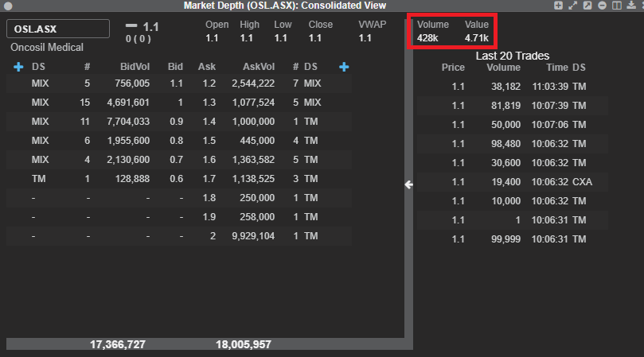Click the Price header in Last 20 Trades
644x357 pixels.
(x=453, y=68)
